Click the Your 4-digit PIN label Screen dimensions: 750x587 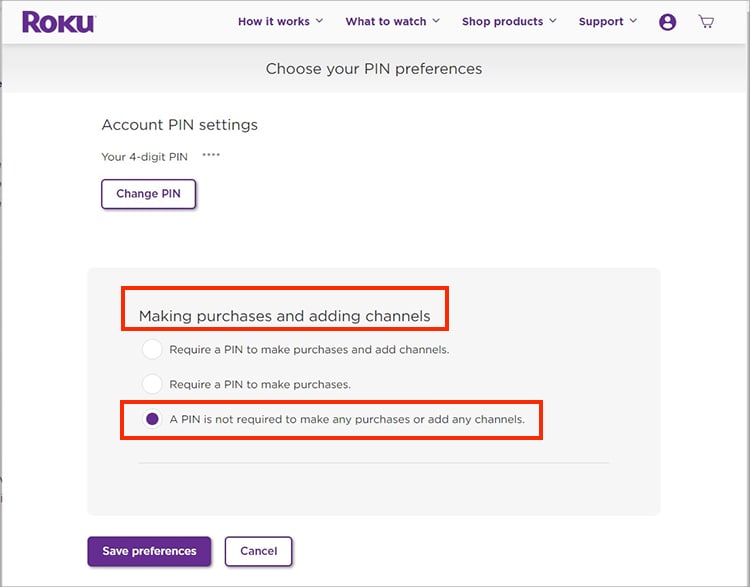[144, 157]
